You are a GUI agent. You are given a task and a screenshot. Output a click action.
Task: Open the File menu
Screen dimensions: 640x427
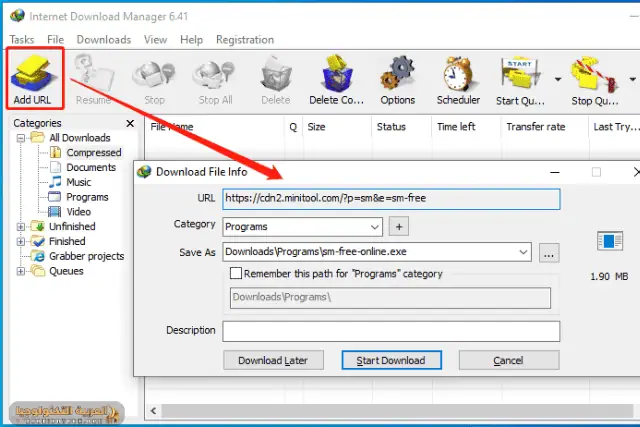(55, 40)
